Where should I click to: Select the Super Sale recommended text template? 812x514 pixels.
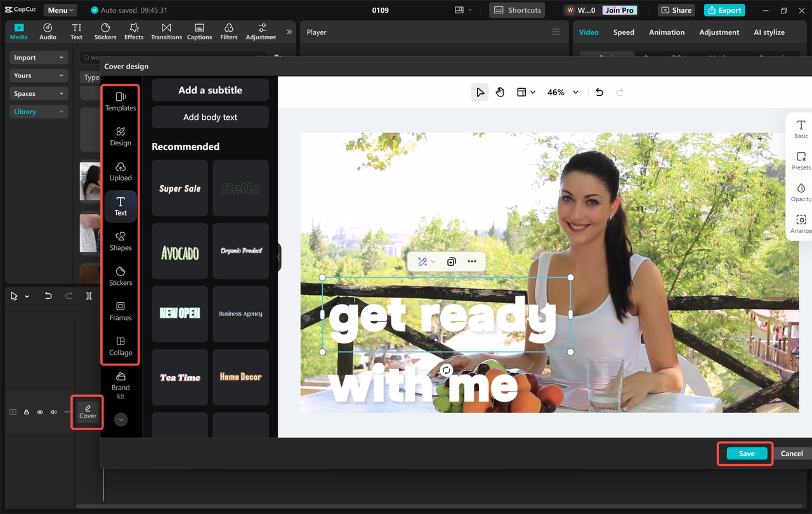coord(180,188)
